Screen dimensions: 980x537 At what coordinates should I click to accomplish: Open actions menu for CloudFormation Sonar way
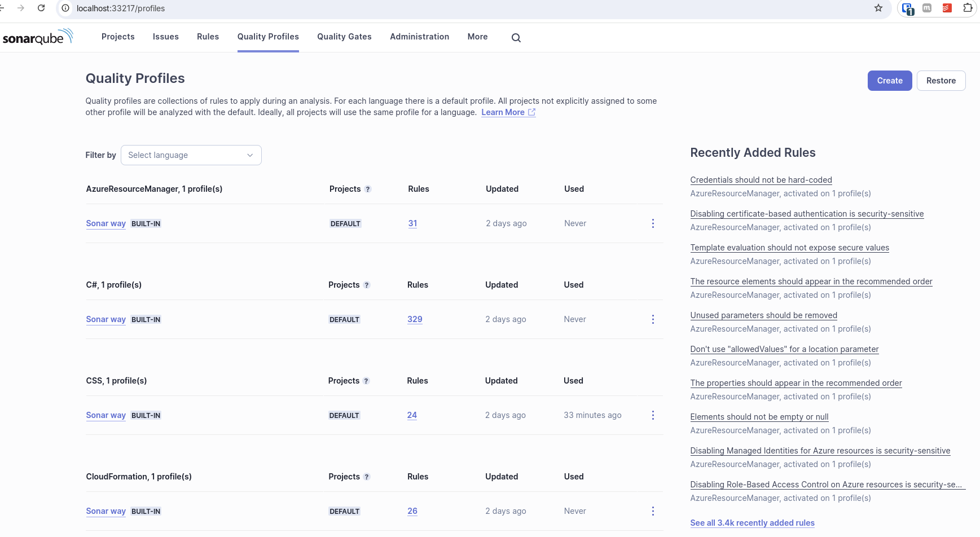pos(653,511)
